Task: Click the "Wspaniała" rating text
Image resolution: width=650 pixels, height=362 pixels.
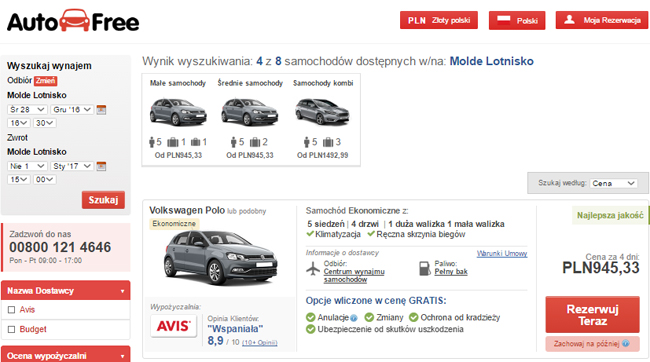Action: (235, 329)
